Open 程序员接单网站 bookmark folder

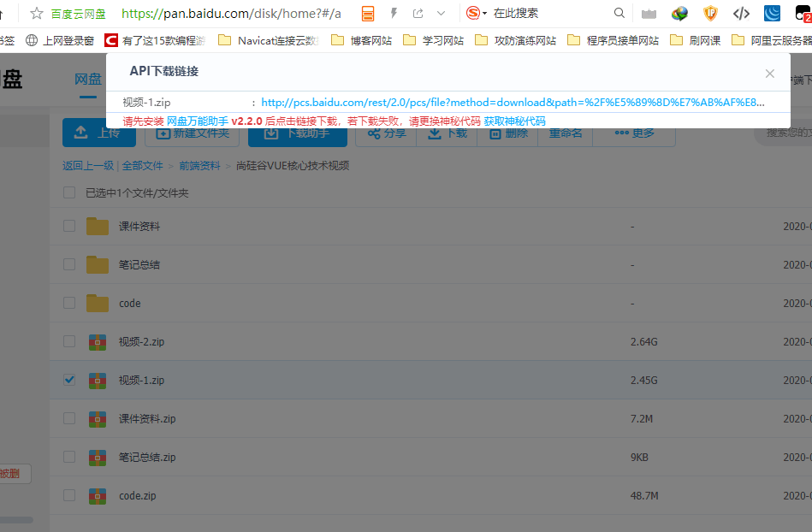point(613,40)
